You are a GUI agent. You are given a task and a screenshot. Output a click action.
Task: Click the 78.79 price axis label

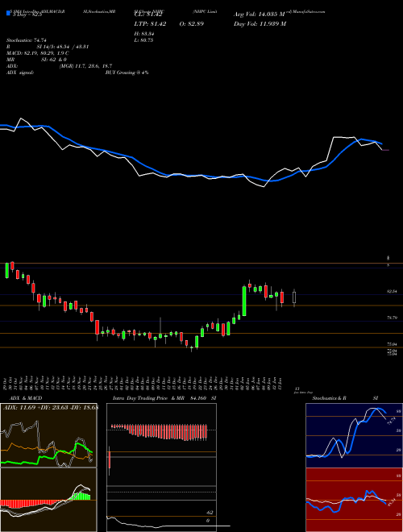tap(392, 318)
